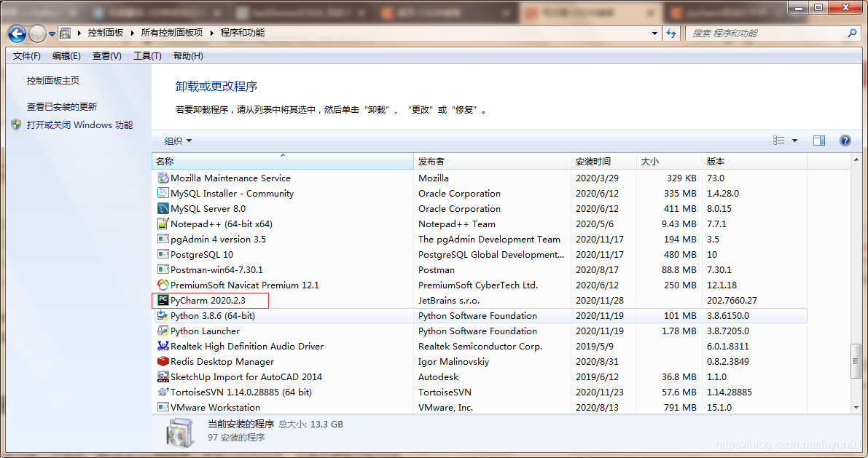Click version 202.7660.27 cell
Image resolution: width=868 pixels, height=458 pixels.
click(732, 300)
